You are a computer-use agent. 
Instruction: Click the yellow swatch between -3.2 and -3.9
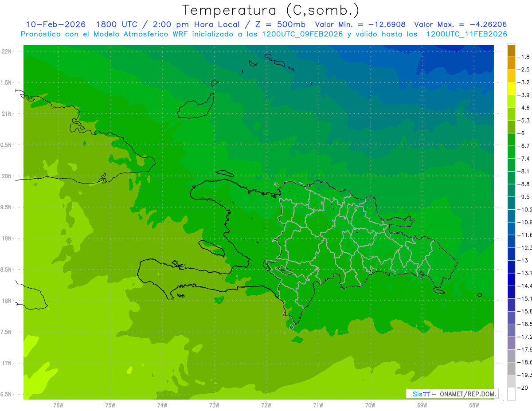pyautogui.click(x=511, y=89)
